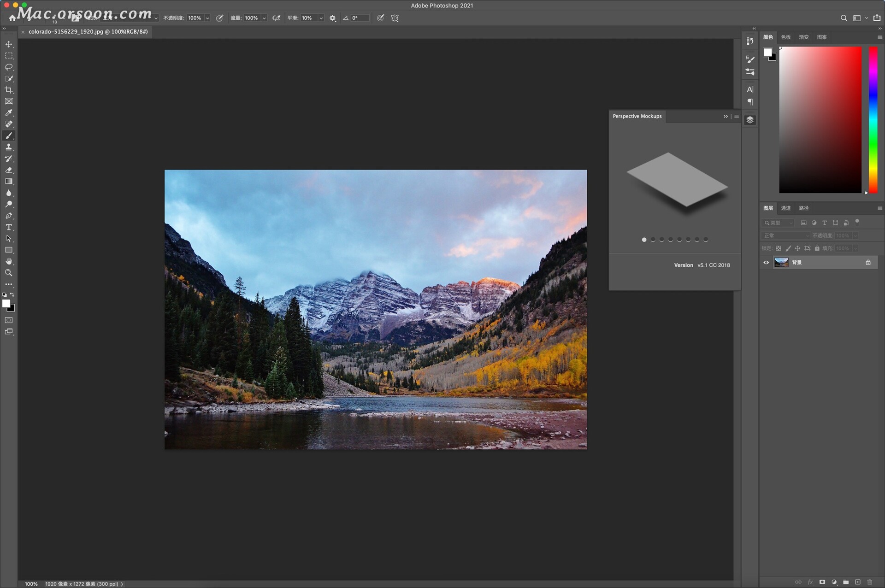The image size is (885, 588).
Task: Activate the Crop tool
Action: (9, 90)
